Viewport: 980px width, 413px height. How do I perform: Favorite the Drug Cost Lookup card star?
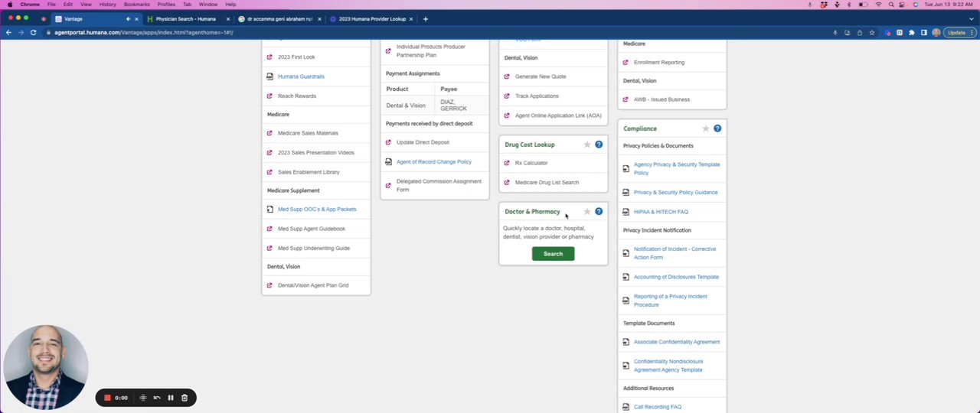click(x=587, y=145)
